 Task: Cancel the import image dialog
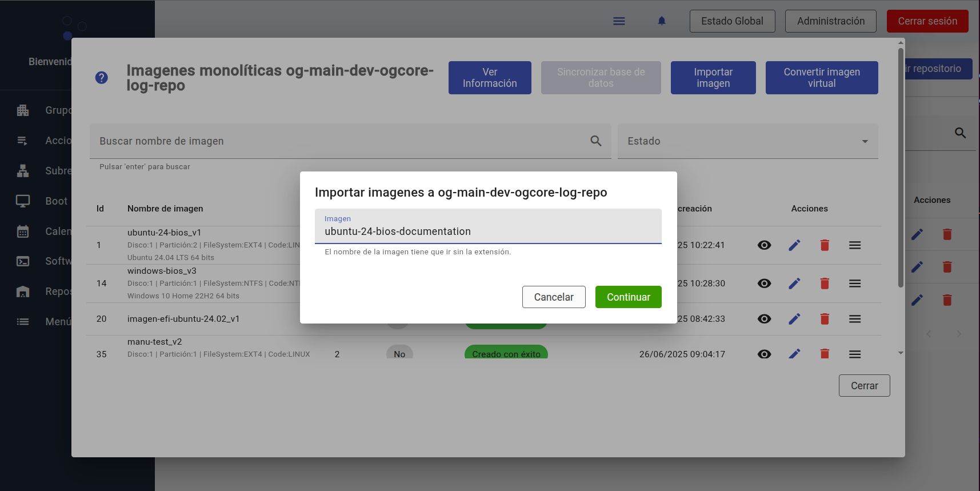click(x=553, y=297)
